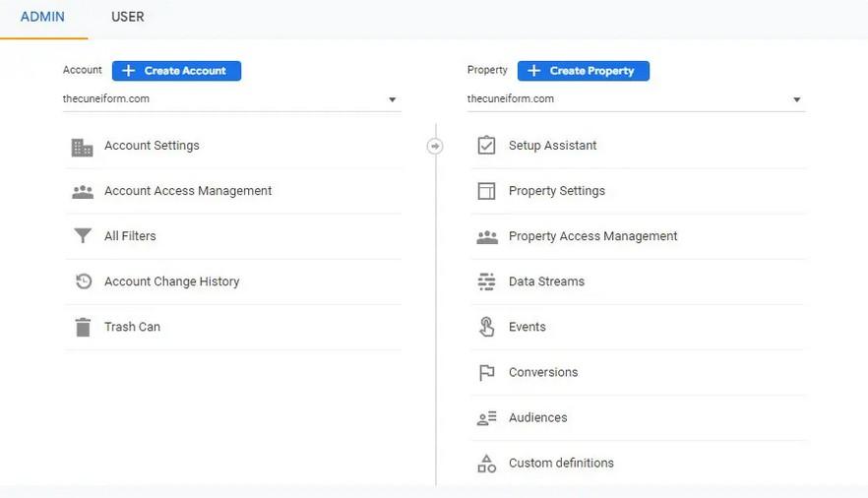Viewport: 868px width, 498px height.
Task: Click the Data Streams icon
Action: (x=486, y=281)
